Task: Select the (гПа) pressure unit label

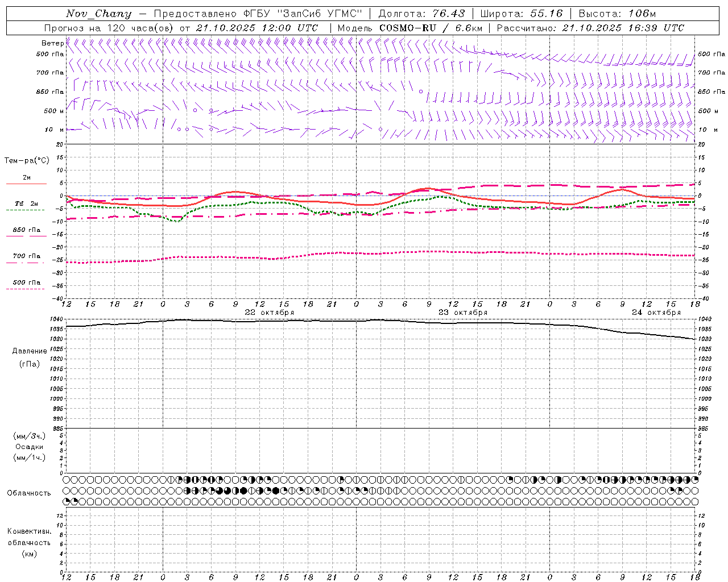Action: 30,364
